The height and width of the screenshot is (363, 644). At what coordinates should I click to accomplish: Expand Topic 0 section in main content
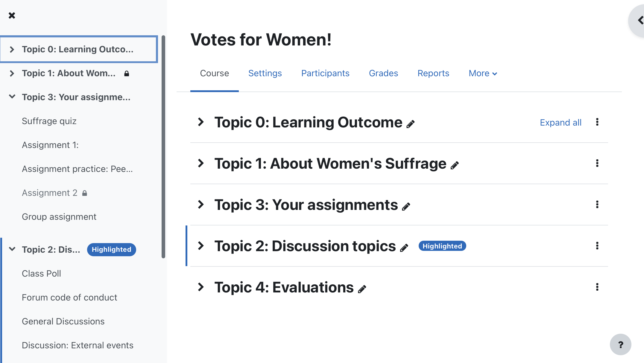pyautogui.click(x=201, y=122)
